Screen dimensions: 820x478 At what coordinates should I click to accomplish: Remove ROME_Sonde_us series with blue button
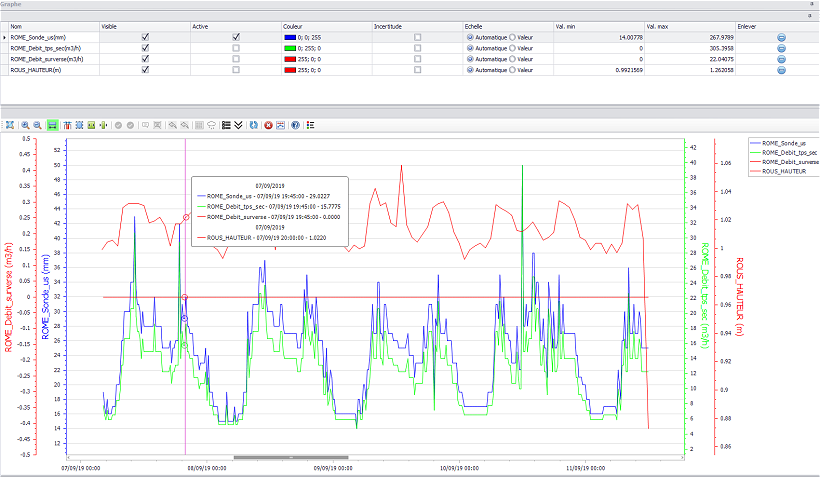tap(781, 36)
